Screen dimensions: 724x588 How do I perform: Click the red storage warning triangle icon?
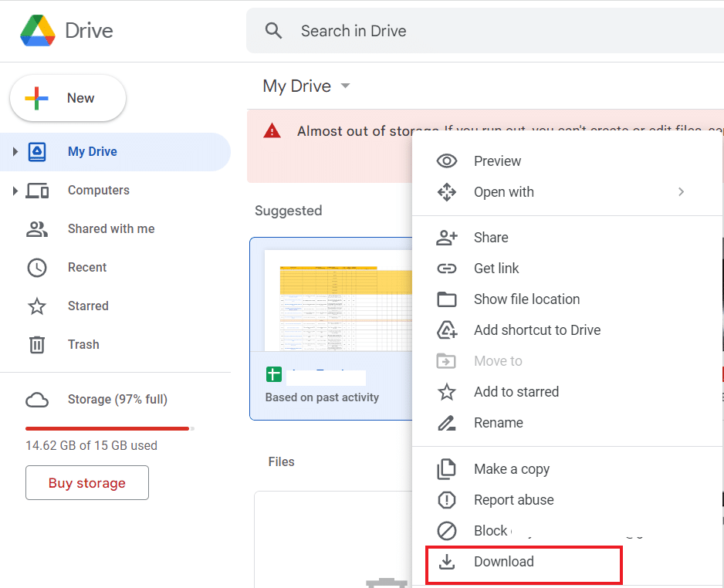tap(272, 131)
